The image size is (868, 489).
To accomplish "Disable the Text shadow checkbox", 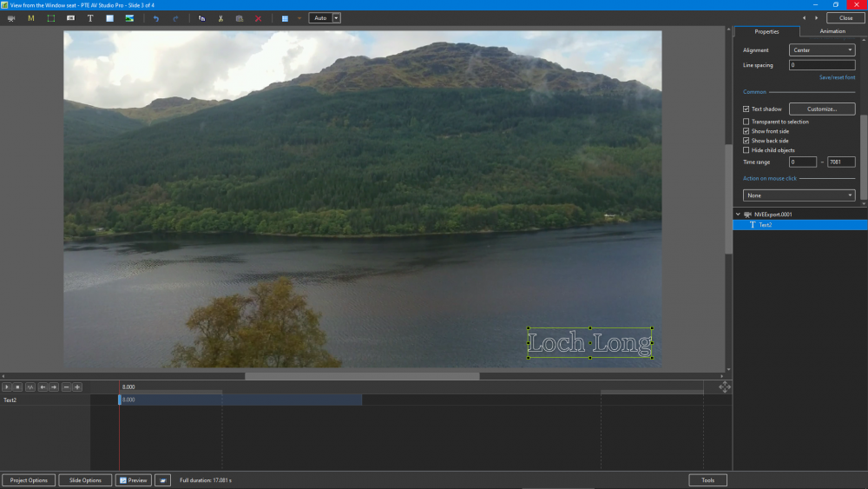I will [x=746, y=109].
